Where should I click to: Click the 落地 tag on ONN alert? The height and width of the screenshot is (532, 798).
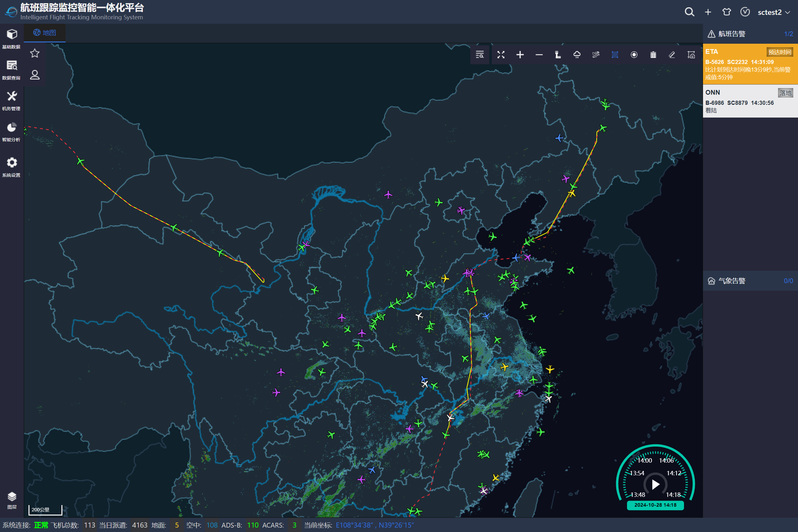coord(785,92)
